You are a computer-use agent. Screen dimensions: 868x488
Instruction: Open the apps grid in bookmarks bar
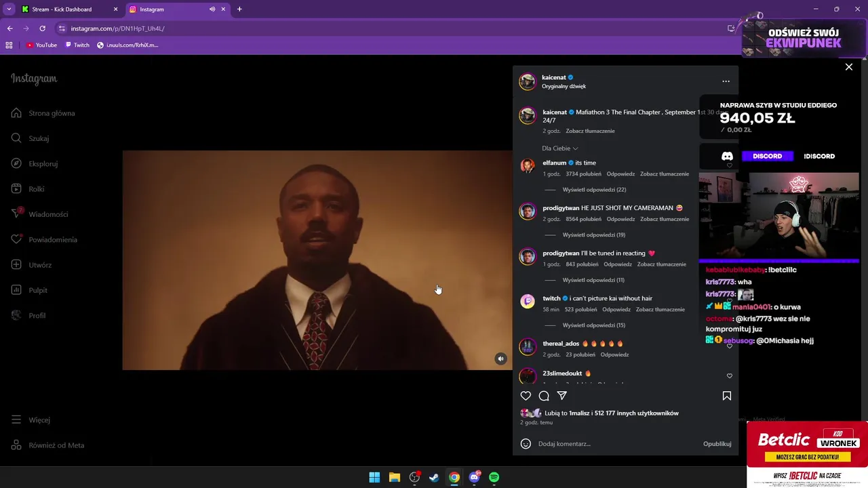pyautogui.click(x=9, y=45)
